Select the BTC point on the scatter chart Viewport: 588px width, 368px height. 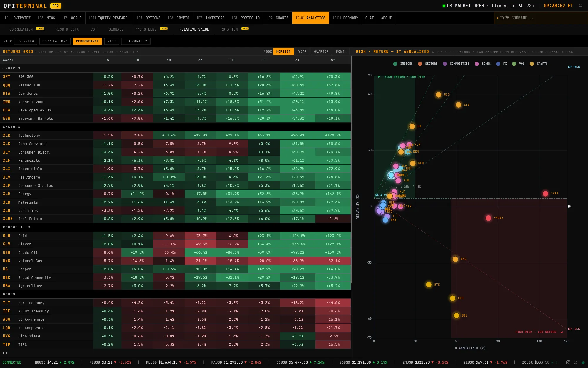[429, 285]
